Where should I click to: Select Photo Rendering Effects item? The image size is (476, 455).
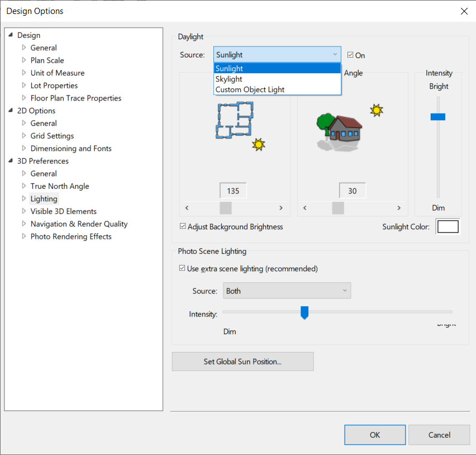71,236
